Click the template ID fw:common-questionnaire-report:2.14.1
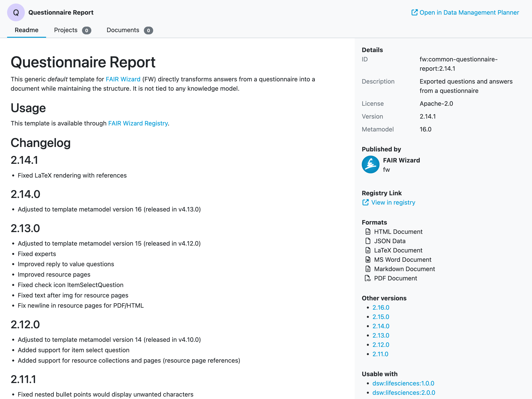This screenshot has height=399, width=532. click(458, 64)
